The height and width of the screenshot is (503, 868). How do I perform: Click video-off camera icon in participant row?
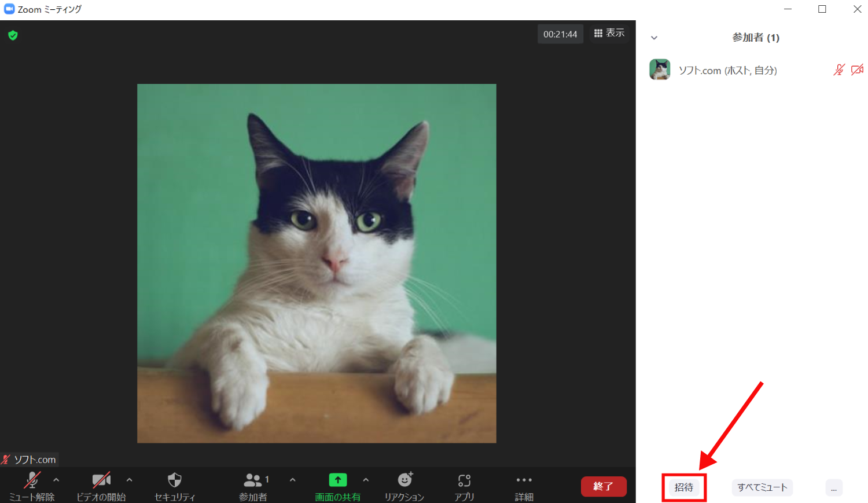pyautogui.click(x=858, y=70)
